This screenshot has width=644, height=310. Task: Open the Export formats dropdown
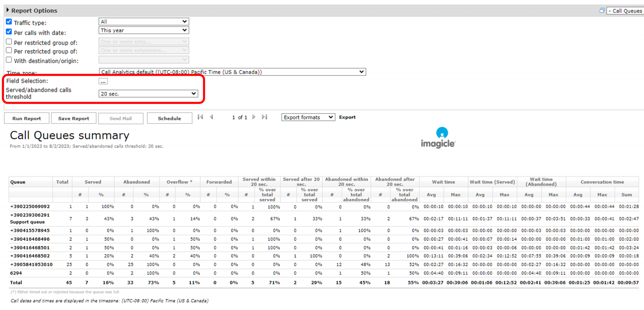pyautogui.click(x=308, y=117)
